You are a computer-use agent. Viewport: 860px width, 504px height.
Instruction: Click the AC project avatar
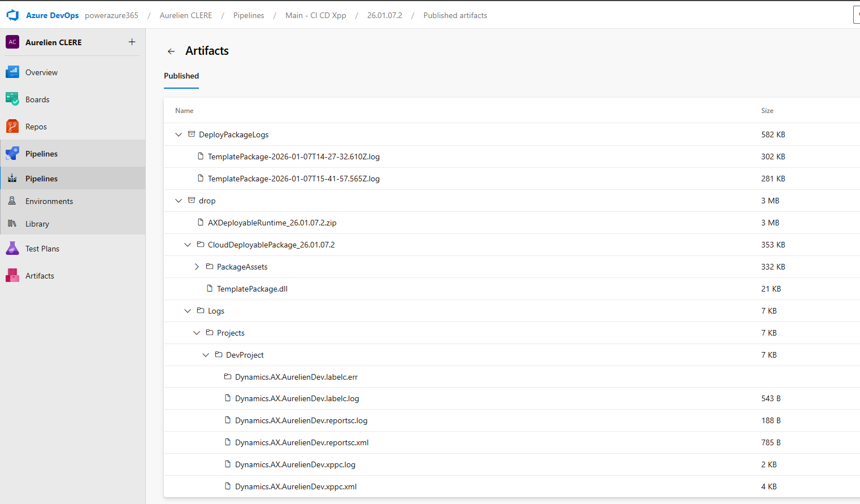[x=12, y=42]
